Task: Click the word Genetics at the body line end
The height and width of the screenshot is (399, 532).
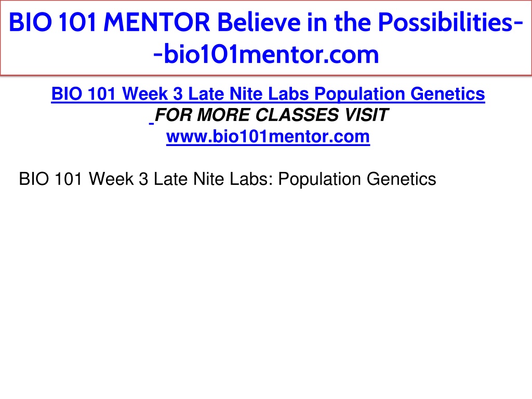Action: pyautogui.click(x=401, y=179)
